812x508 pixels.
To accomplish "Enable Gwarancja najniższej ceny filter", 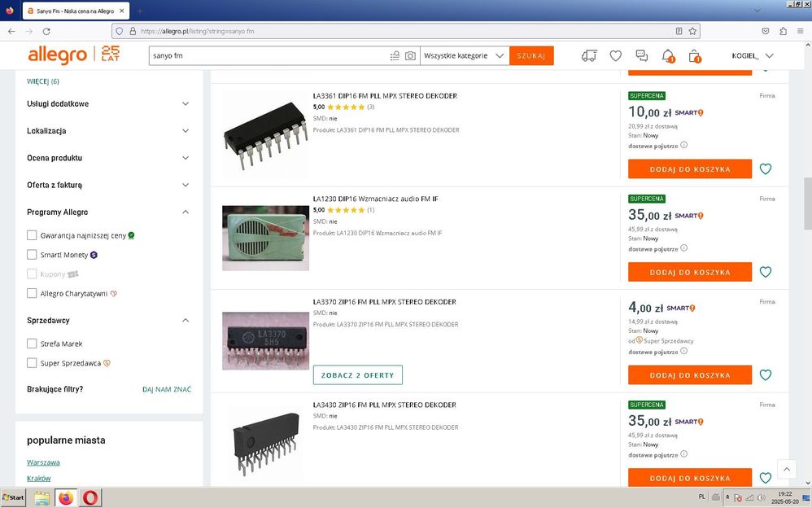I will pyautogui.click(x=32, y=235).
